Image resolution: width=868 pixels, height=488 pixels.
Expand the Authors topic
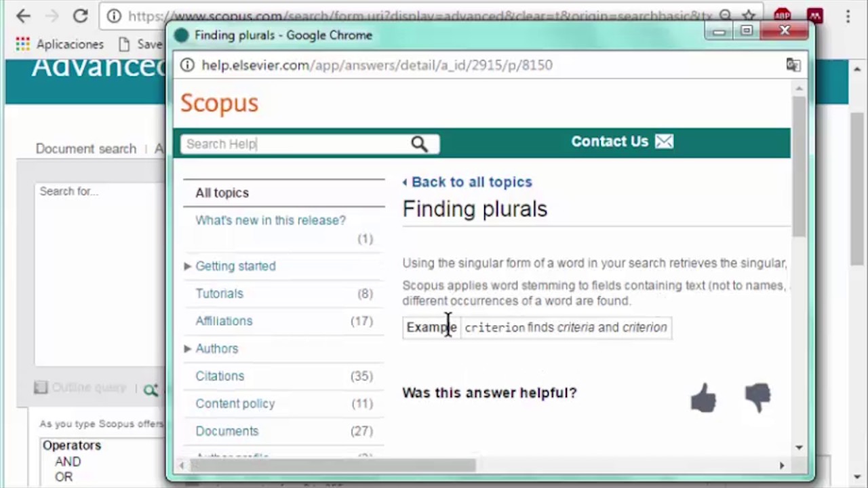(x=188, y=348)
